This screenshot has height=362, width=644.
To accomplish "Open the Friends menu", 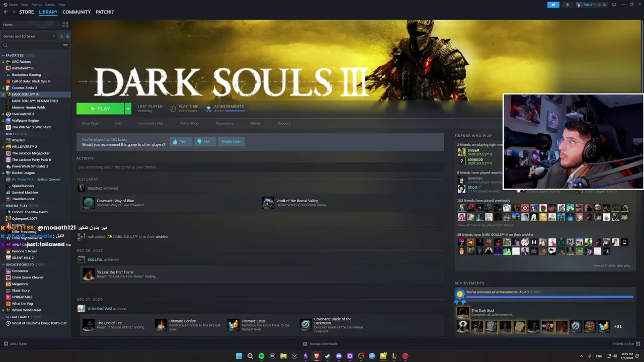I will (x=37, y=5).
